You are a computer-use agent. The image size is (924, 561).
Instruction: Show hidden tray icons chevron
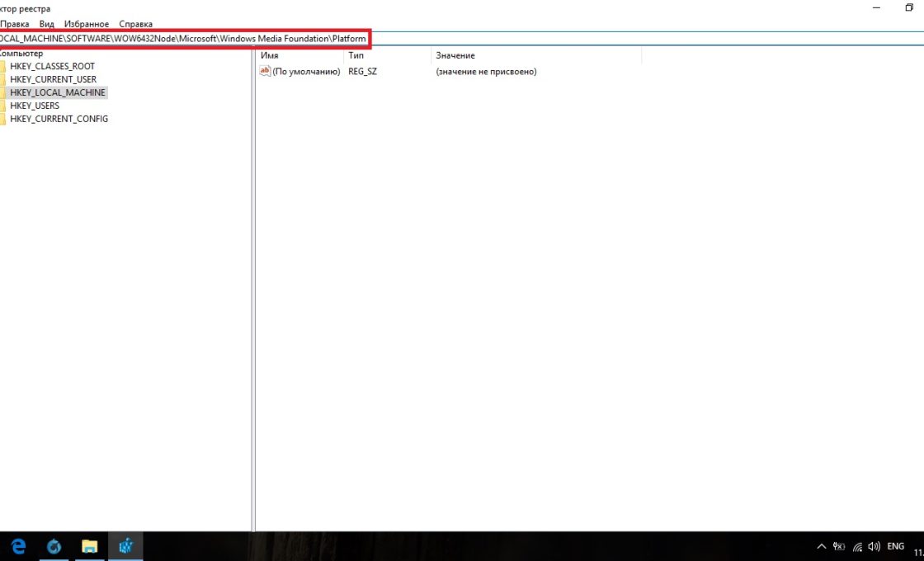(821, 547)
